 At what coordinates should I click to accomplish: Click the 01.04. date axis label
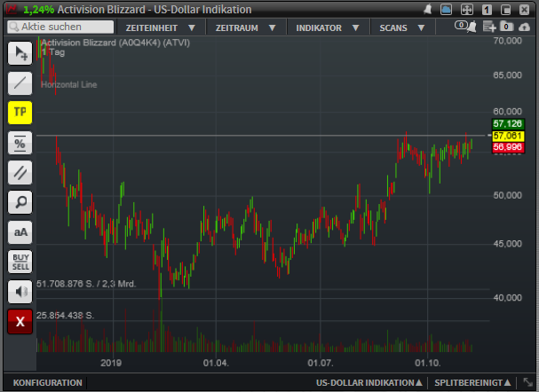tap(216, 363)
